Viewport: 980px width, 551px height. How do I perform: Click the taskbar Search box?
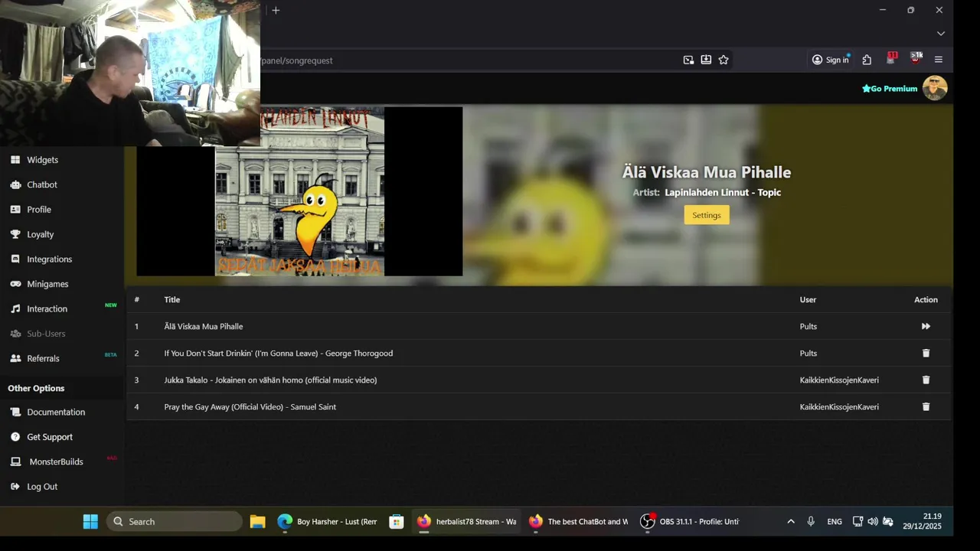pyautogui.click(x=175, y=521)
